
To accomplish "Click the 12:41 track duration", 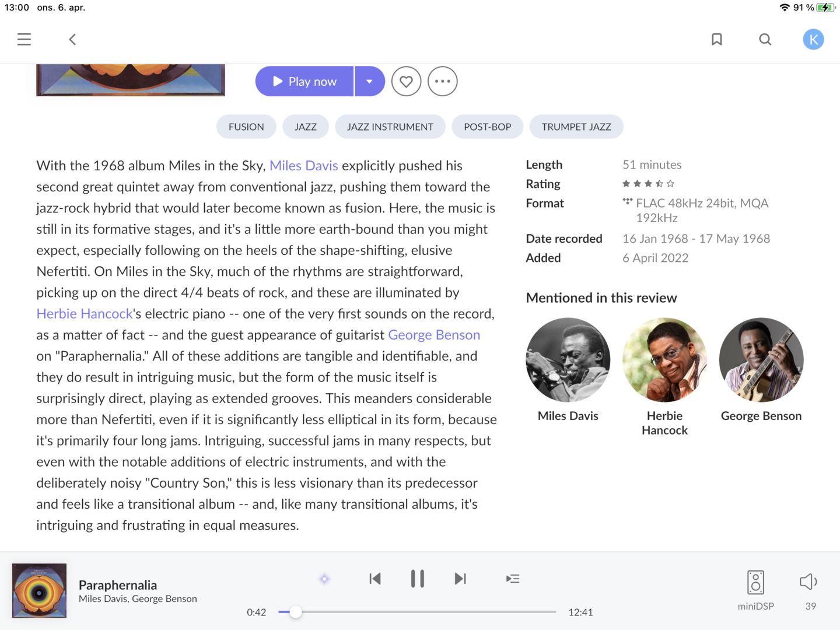I will coord(580,612).
